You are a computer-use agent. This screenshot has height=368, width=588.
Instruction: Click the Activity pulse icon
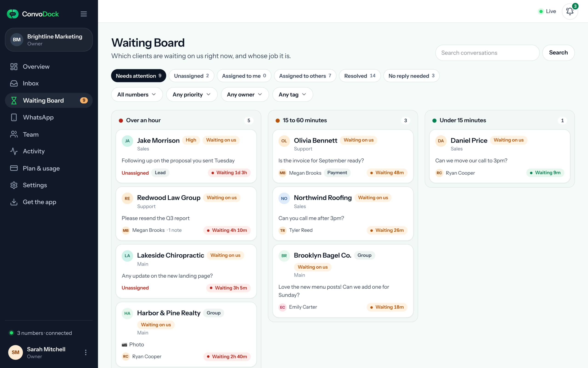point(14,151)
